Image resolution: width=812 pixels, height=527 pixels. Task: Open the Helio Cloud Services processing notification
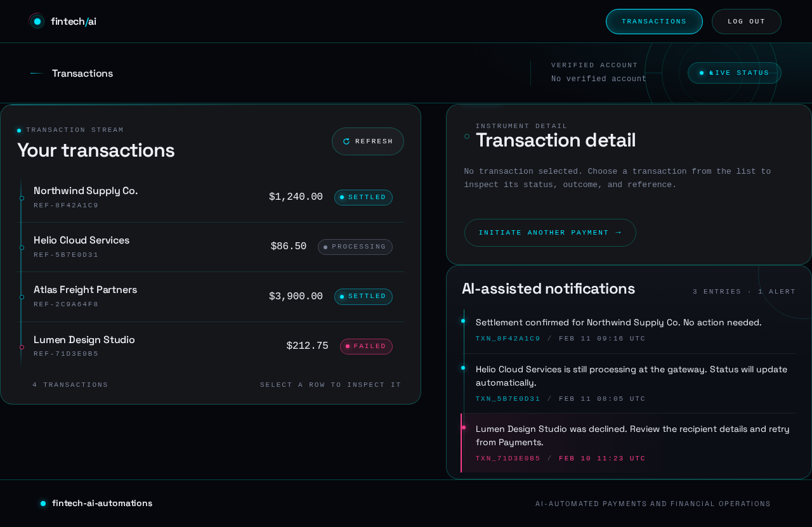click(x=629, y=384)
